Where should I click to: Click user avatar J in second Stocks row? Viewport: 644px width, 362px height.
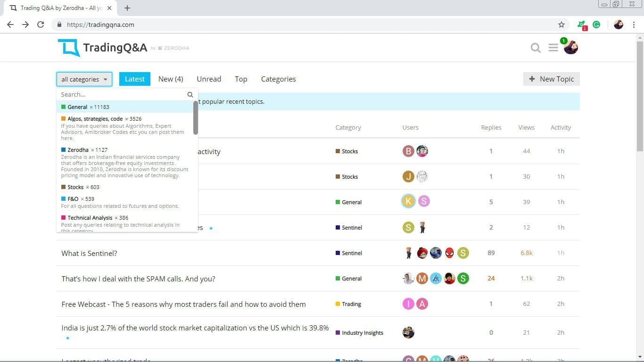click(408, 176)
